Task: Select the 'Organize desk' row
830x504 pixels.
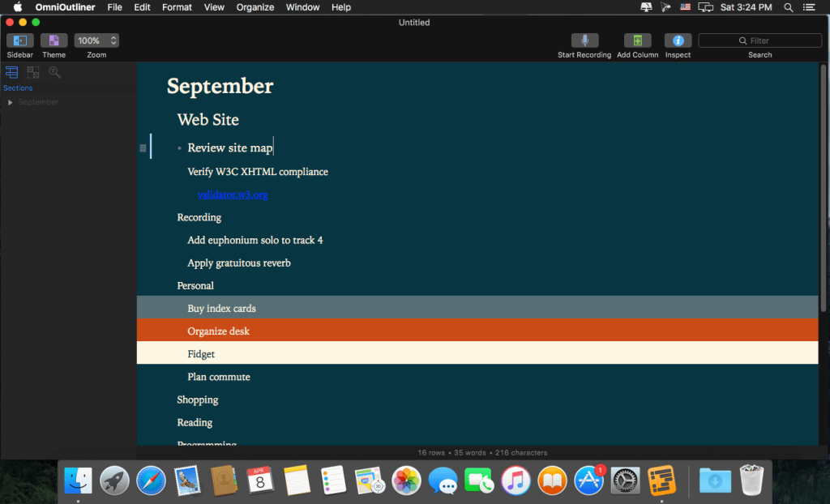Action: [x=219, y=331]
